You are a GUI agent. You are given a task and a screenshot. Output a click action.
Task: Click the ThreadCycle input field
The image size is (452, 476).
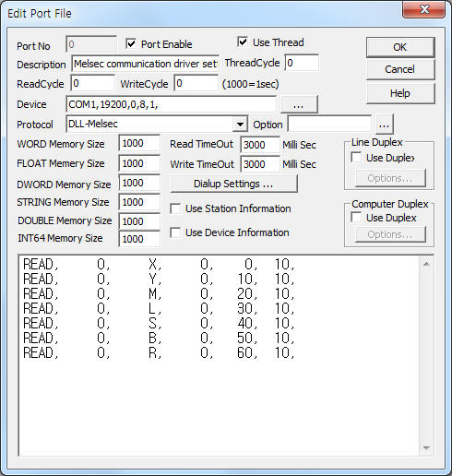point(302,63)
